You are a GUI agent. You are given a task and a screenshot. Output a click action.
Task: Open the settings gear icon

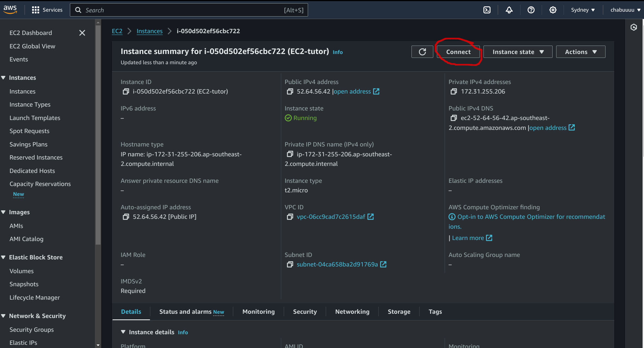[553, 10]
